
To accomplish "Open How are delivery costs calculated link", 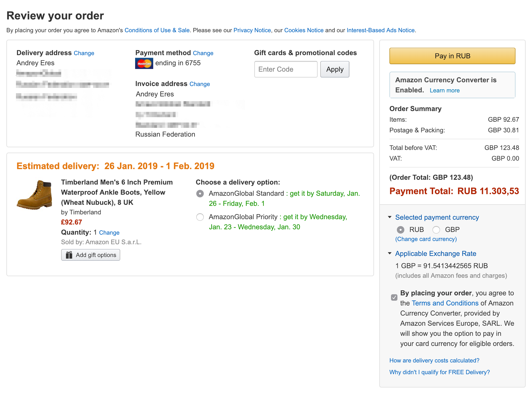I will tap(434, 360).
